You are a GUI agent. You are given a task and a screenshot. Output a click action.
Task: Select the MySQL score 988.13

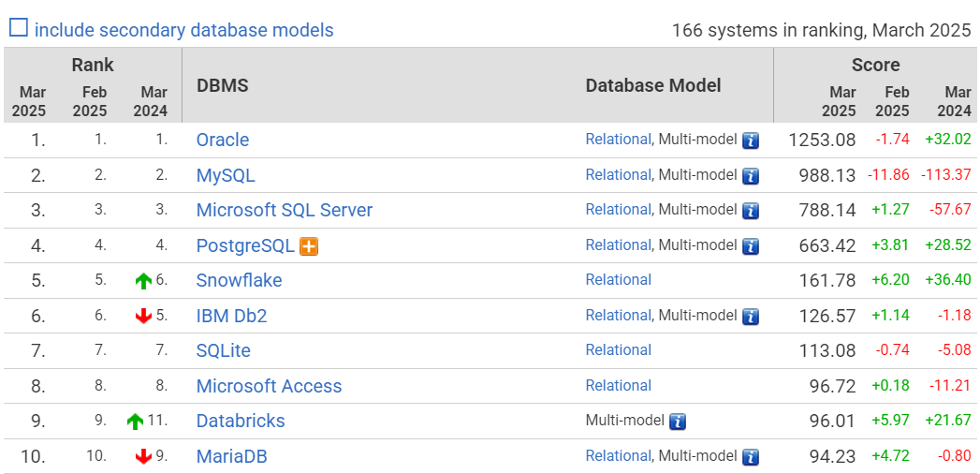tap(827, 176)
